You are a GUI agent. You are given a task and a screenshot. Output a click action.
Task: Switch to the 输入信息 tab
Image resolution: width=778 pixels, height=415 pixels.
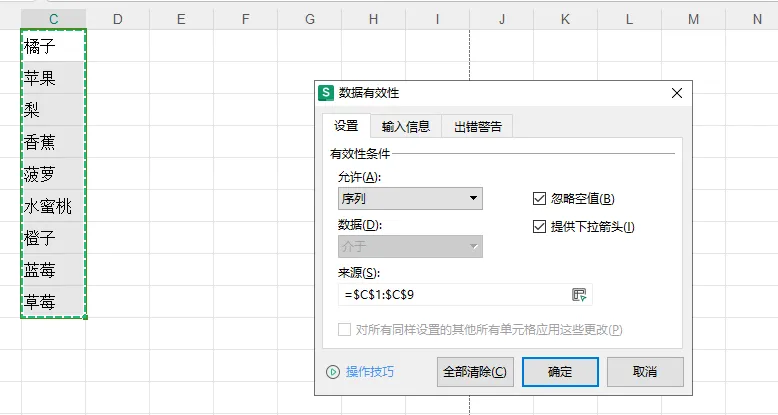pyautogui.click(x=406, y=127)
